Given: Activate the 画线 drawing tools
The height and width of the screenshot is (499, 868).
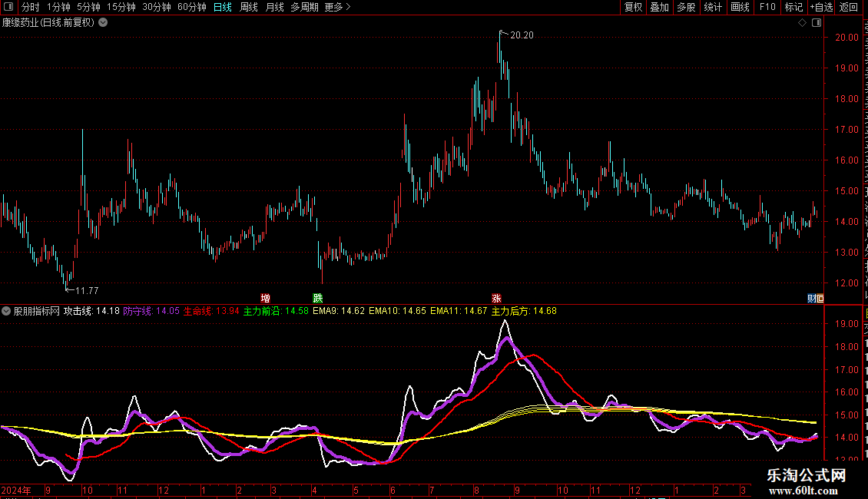Looking at the screenshot, I should point(740,7).
